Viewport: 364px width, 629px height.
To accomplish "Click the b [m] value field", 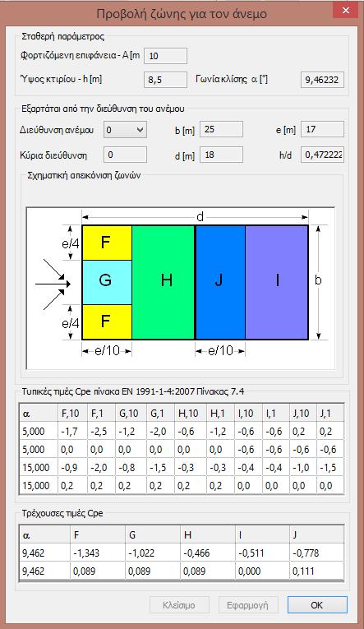I will click(x=221, y=130).
